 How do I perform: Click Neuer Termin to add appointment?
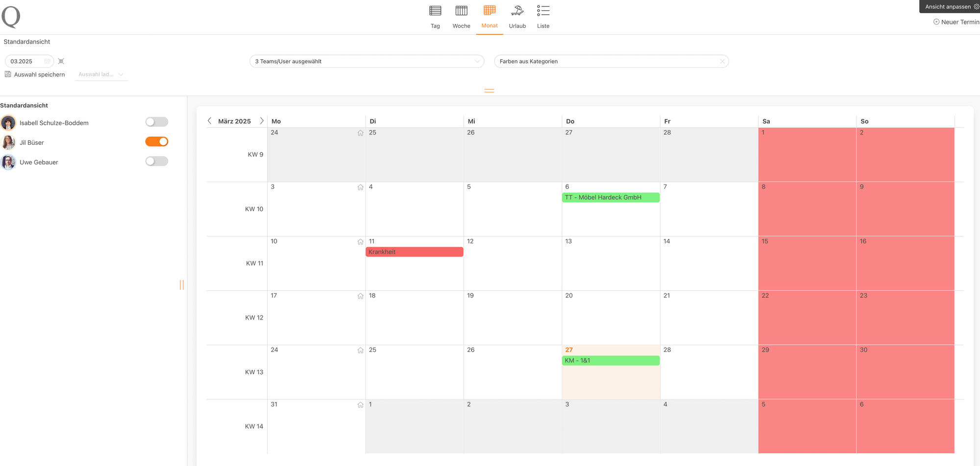(x=956, y=22)
